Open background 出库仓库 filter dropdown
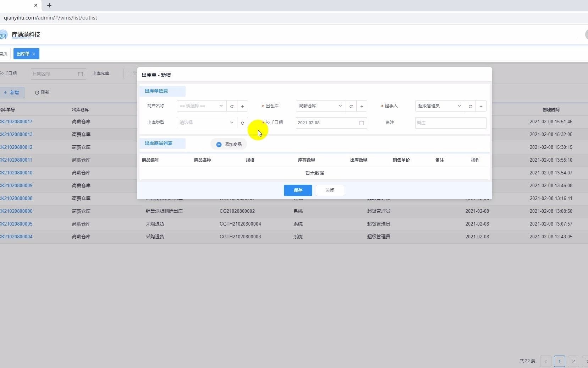The height and width of the screenshot is (368, 588). click(x=131, y=74)
